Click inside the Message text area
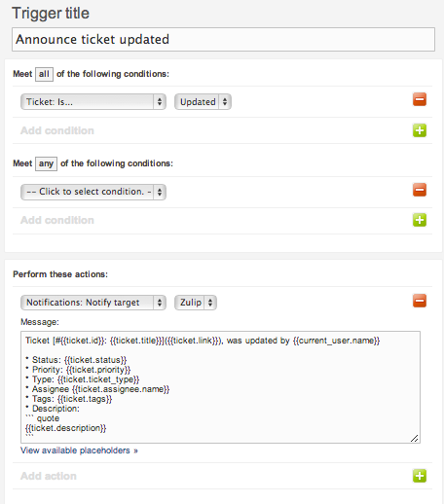Screen dimensions: 444x504 (x=220, y=387)
